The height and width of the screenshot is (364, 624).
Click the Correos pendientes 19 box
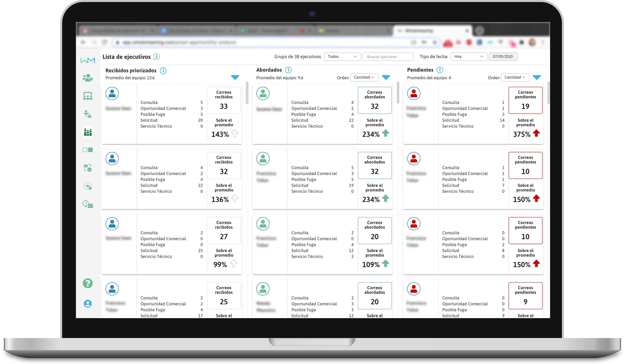(x=525, y=100)
